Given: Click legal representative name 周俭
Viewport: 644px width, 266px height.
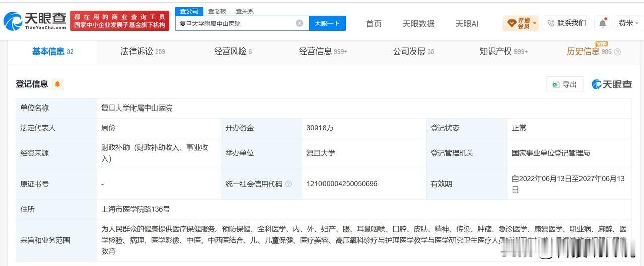Looking at the screenshot, I should point(108,128).
